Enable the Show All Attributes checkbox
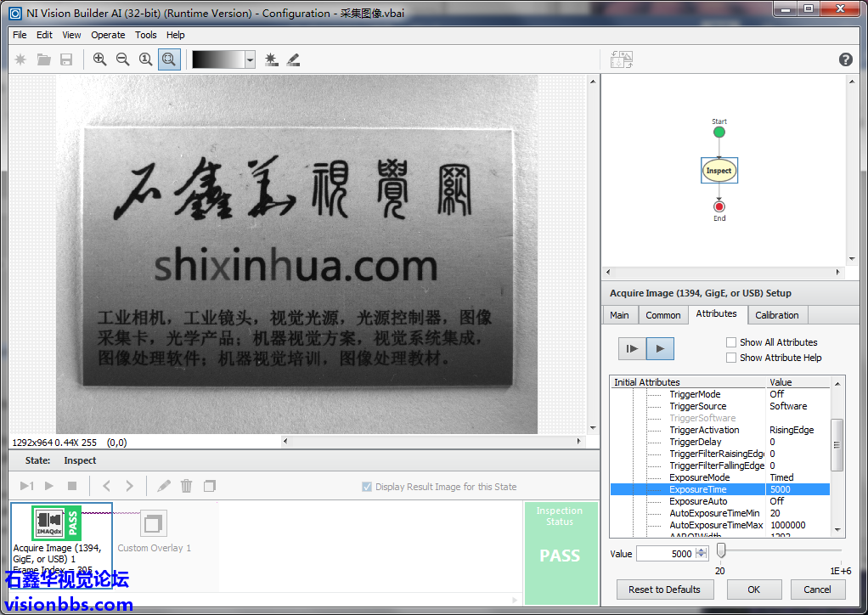The height and width of the screenshot is (615, 868). (x=731, y=342)
